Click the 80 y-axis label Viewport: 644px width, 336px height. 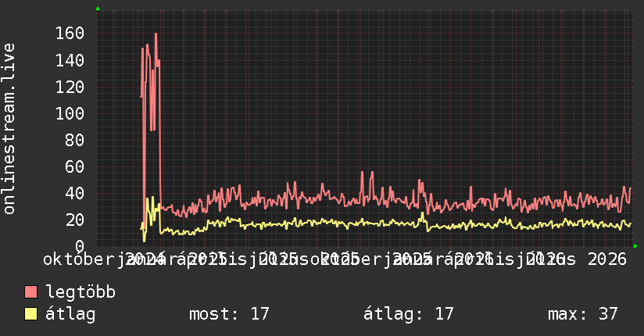point(75,140)
